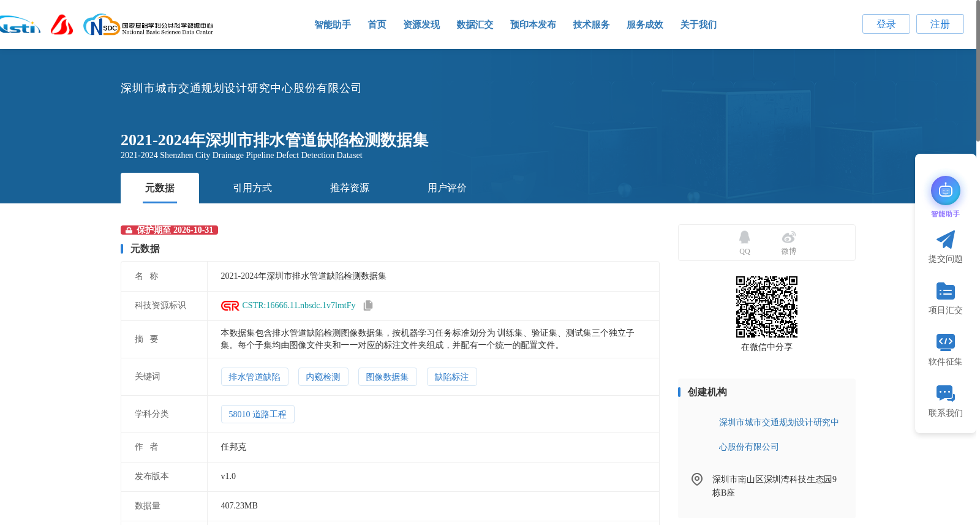Click the lock icon in protection badge
980x525 pixels.
(129, 230)
